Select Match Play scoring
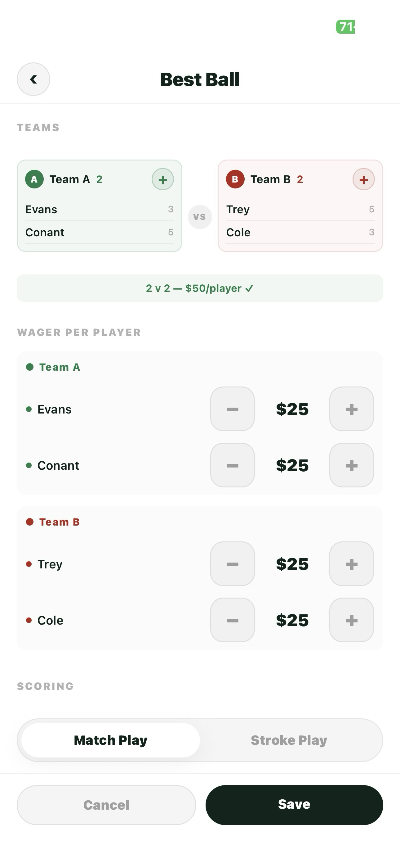Image resolution: width=400 pixels, height=868 pixels. point(110,740)
